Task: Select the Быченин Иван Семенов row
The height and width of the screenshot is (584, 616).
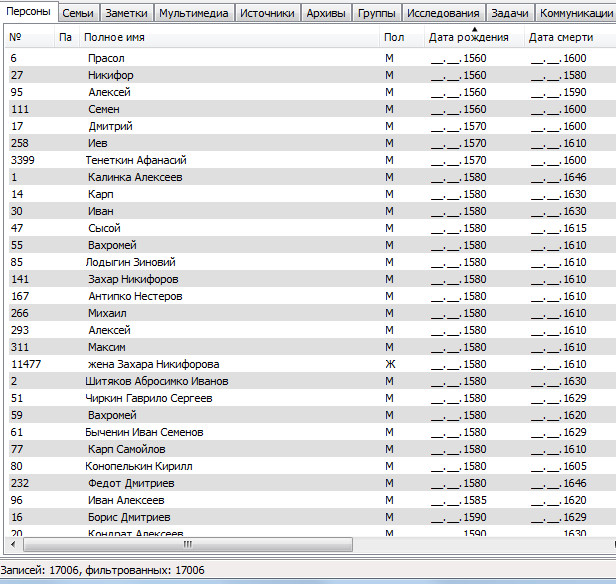Action: point(310,432)
